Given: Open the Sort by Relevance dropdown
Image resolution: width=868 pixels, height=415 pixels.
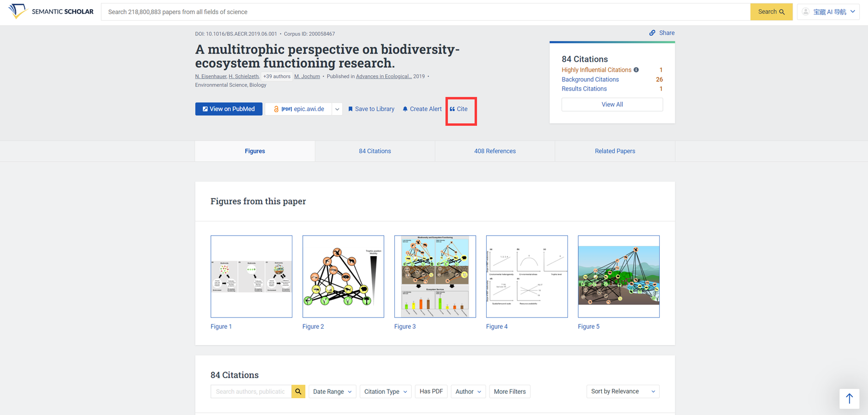Looking at the screenshot, I should 623,392.
